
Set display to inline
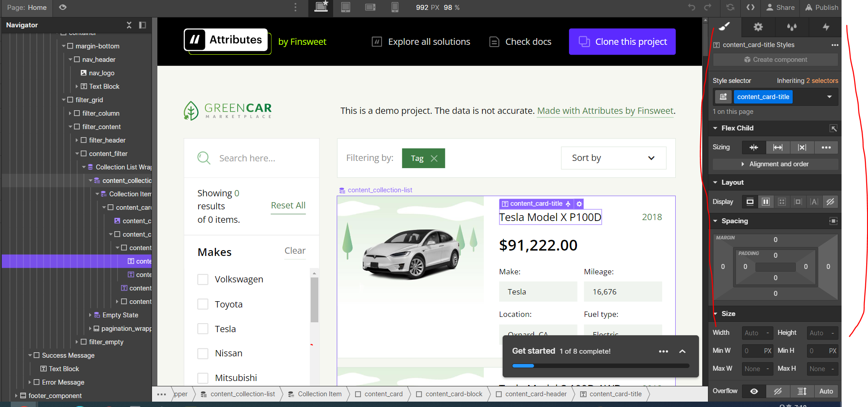coord(814,202)
